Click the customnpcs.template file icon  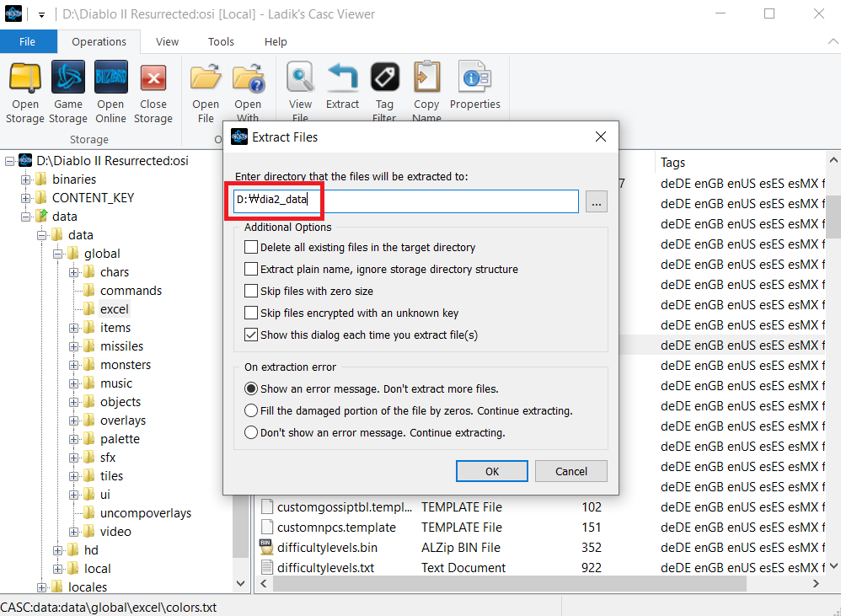[x=267, y=527]
